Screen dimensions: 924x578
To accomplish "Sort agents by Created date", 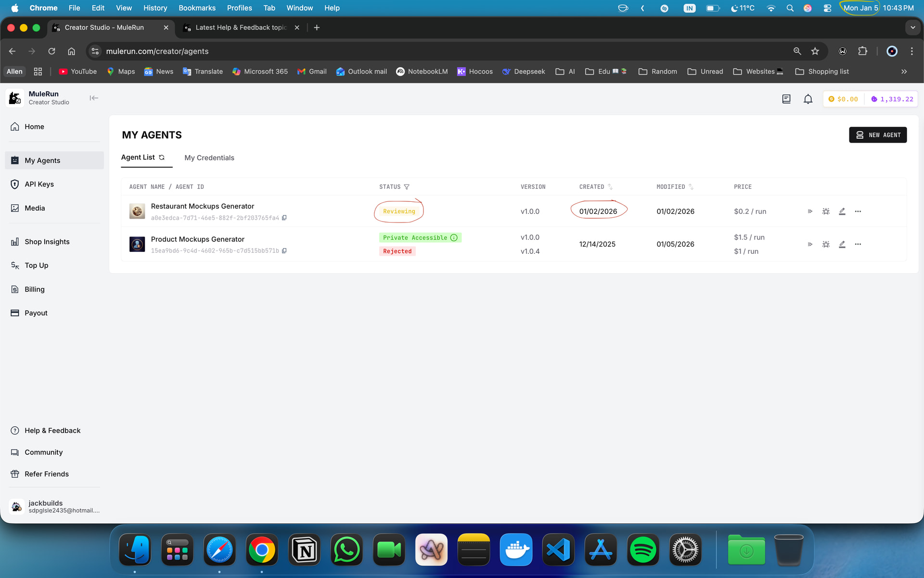I will (x=610, y=187).
